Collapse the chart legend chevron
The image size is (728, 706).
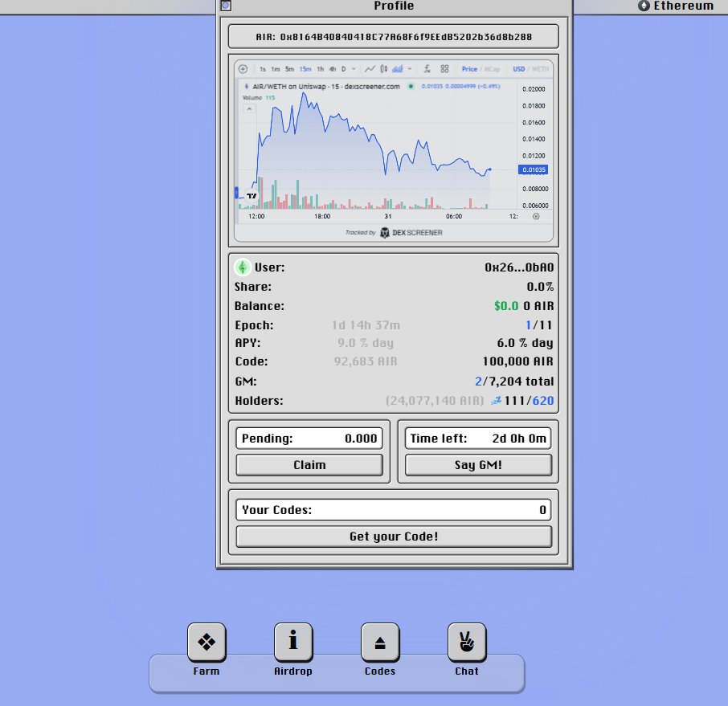pos(249,109)
